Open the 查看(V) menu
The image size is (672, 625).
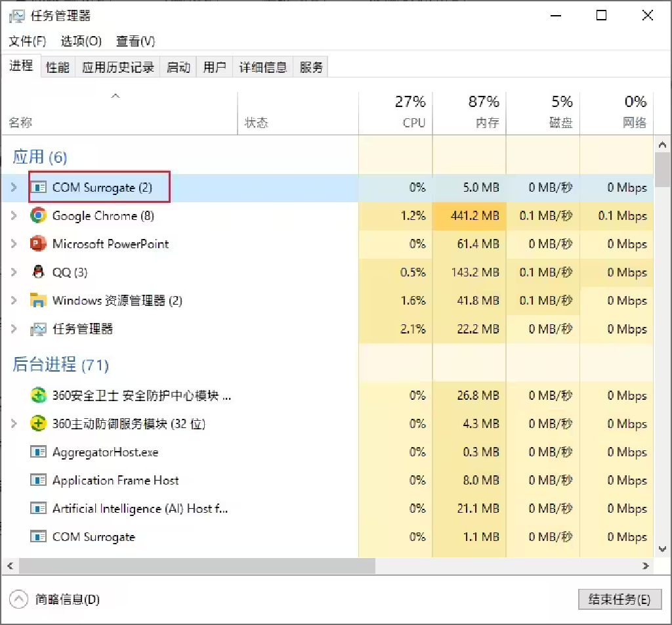pos(134,41)
